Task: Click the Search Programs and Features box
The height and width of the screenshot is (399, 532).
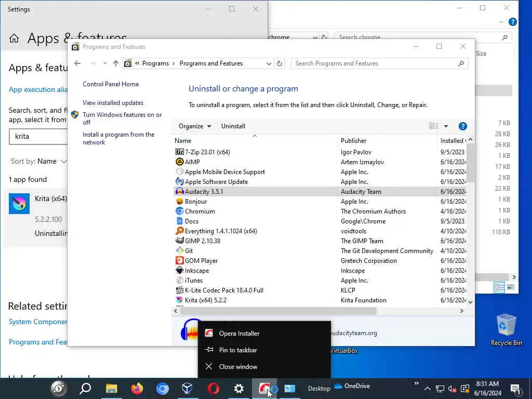Action: coord(379,63)
